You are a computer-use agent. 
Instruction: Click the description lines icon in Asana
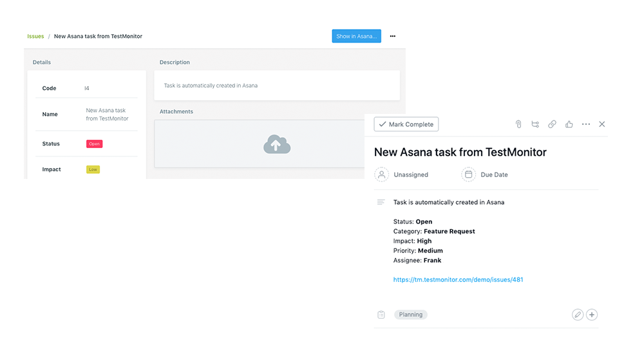click(x=381, y=202)
